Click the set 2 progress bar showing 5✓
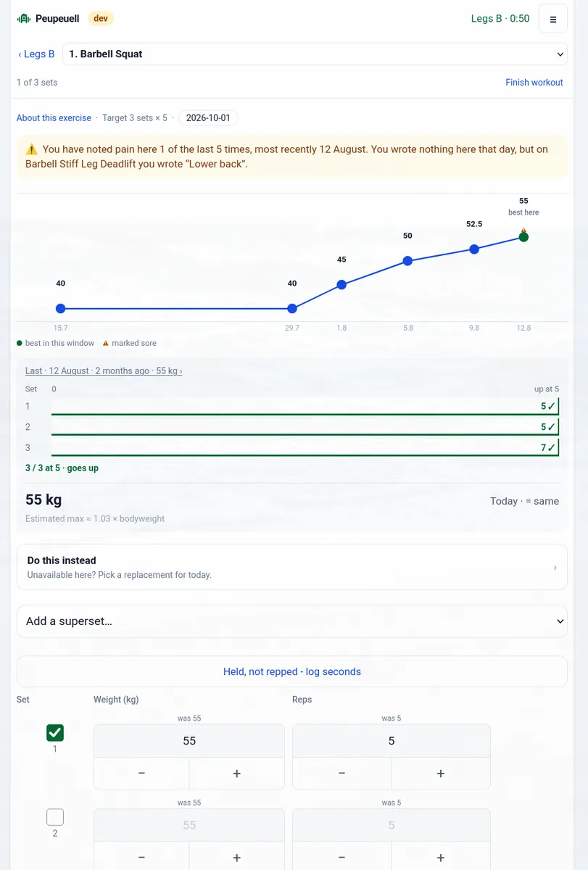This screenshot has height=870, width=588. (x=305, y=426)
